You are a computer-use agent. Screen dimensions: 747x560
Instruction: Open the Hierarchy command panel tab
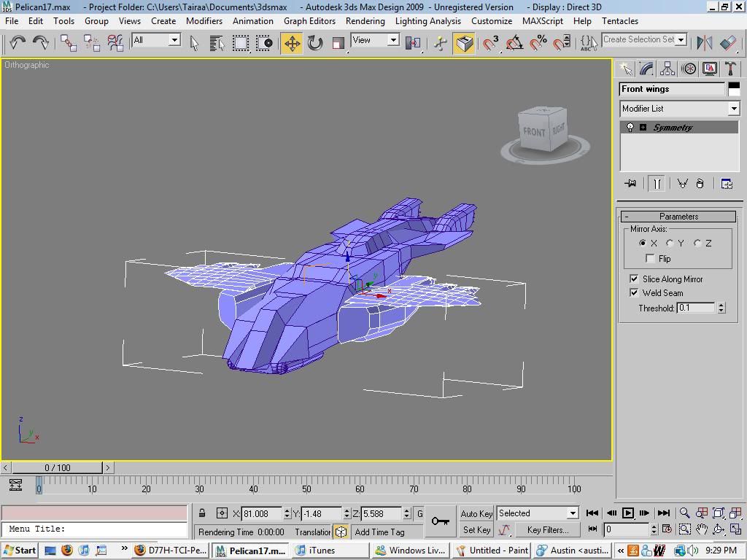click(x=667, y=69)
